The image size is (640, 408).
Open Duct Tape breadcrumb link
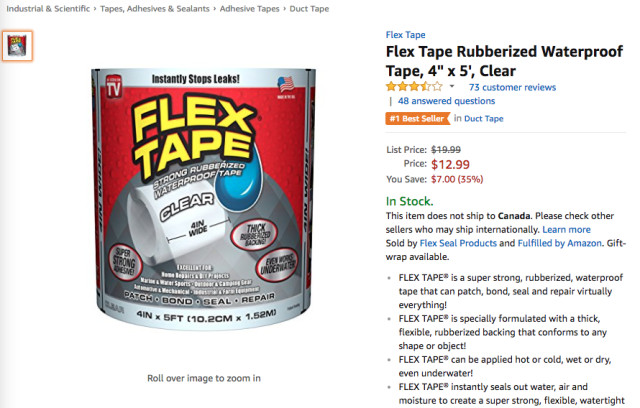309,9
